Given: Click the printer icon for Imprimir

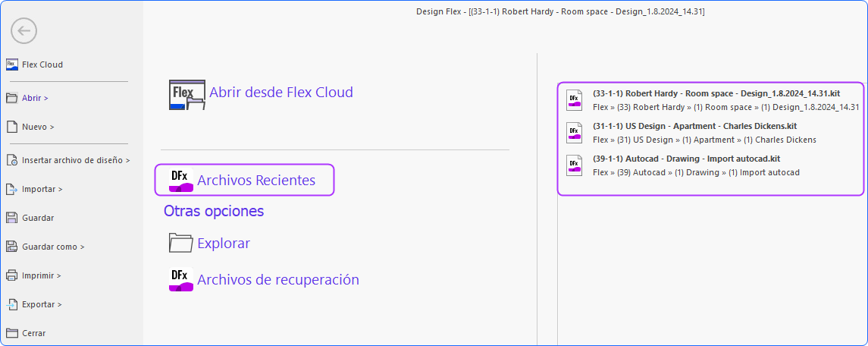Looking at the screenshot, I should pyautogui.click(x=11, y=275).
